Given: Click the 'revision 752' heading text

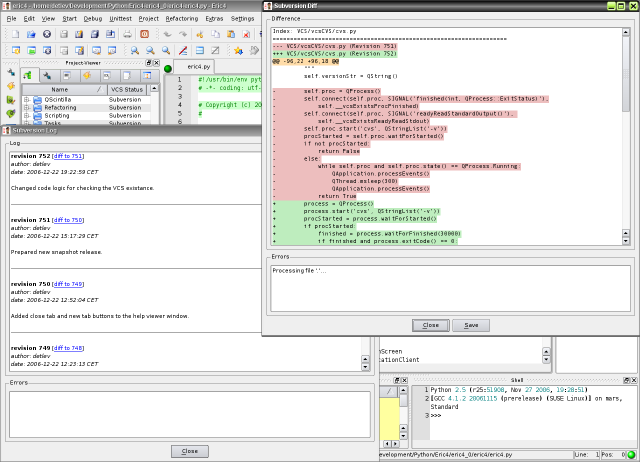Looking at the screenshot, I should pyautogui.click(x=31, y=156).
